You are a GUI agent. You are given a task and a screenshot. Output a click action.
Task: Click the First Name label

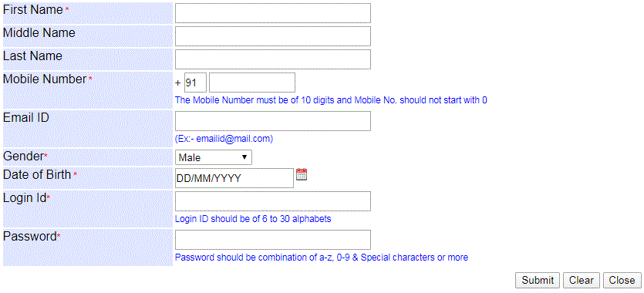tap(33, 10)
